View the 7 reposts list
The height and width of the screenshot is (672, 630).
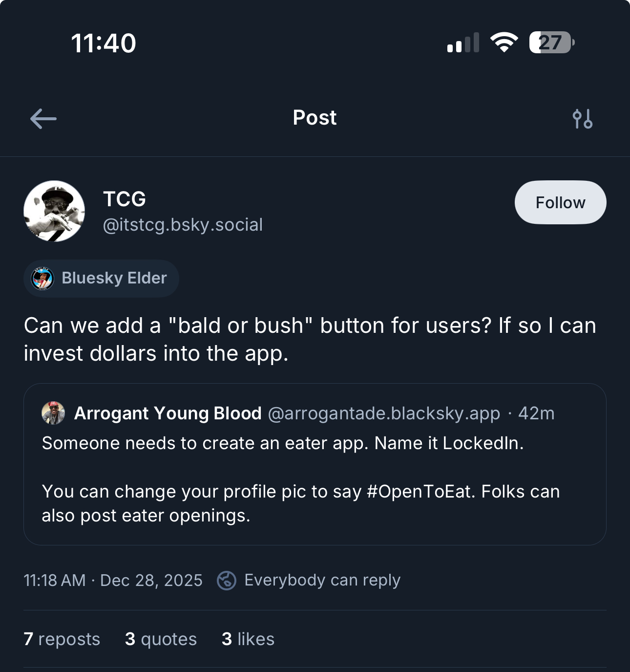pyautogui.click(x=62, y=639)
